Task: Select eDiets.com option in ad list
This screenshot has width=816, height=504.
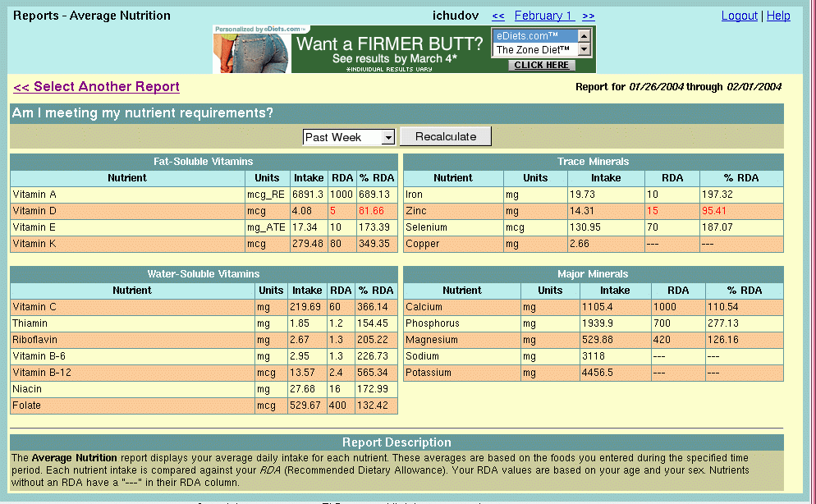Action: [532, 36]
